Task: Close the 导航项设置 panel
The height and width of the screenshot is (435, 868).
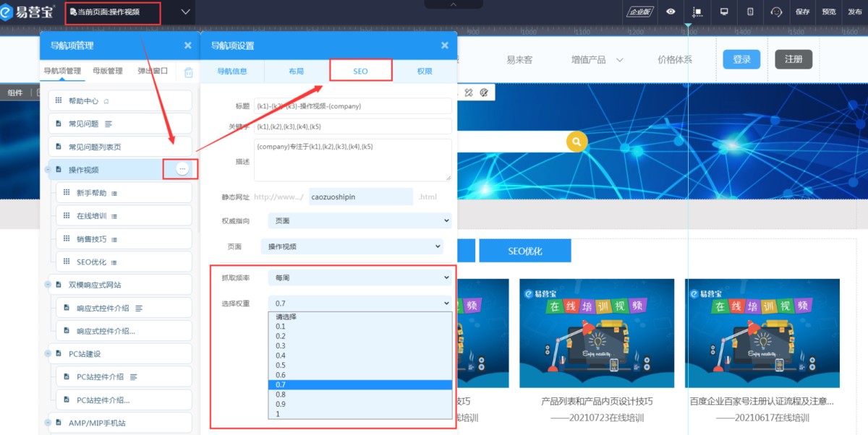Action: pyautogui.click(x=445, y=46)
